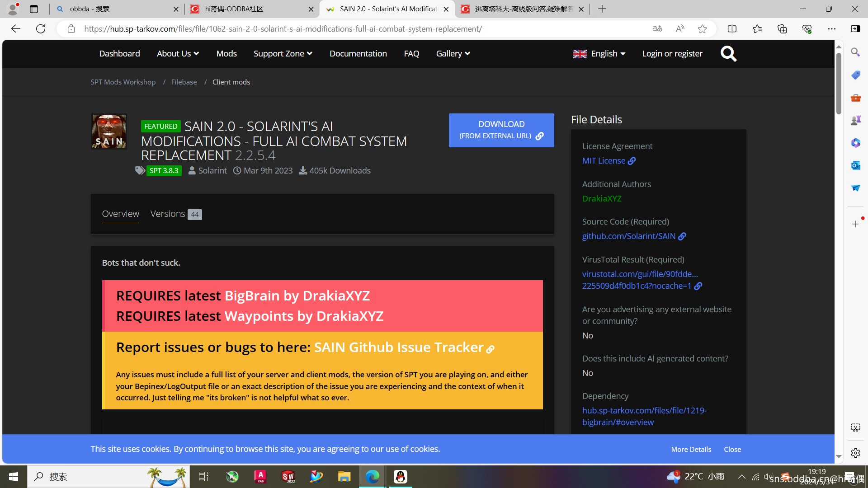Expand the Gallery menu

(x=453, y=54)
